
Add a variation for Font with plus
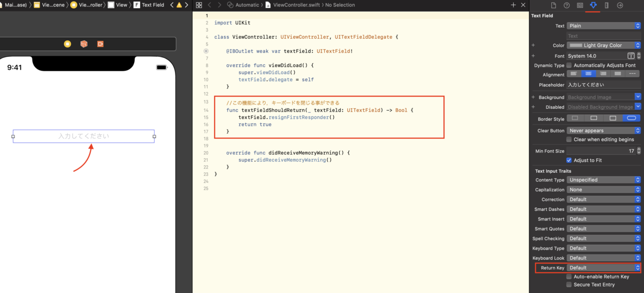[x=533, y=56]
